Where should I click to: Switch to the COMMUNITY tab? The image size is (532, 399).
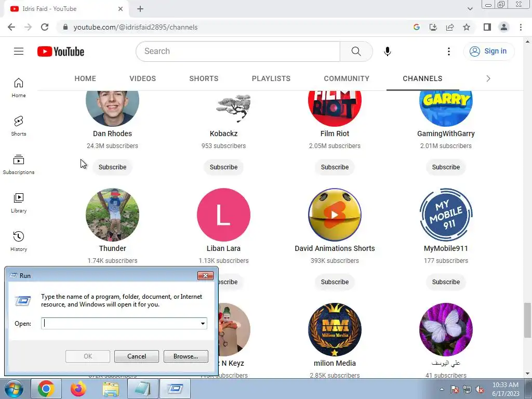click(x=347, y=79)
